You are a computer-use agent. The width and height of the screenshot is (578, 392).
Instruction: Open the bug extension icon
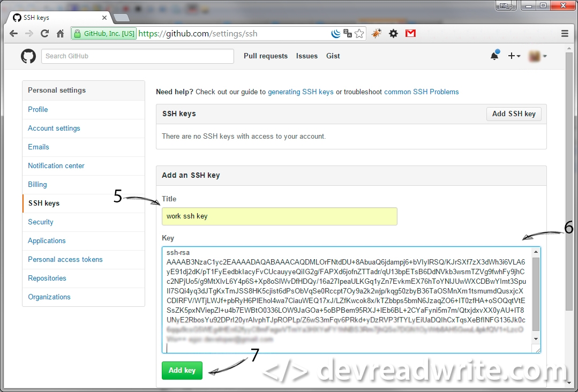(377, 34)
